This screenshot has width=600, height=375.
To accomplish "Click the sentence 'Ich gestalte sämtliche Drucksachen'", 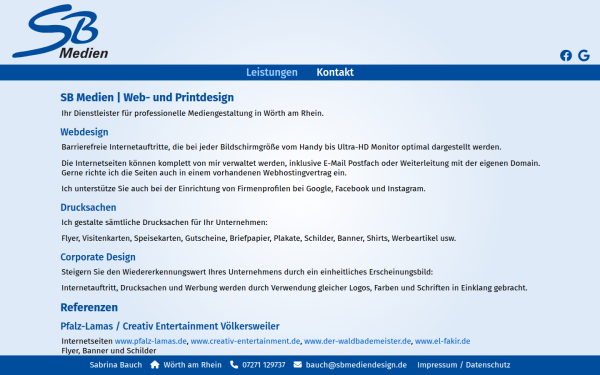I will click(164, 222).
